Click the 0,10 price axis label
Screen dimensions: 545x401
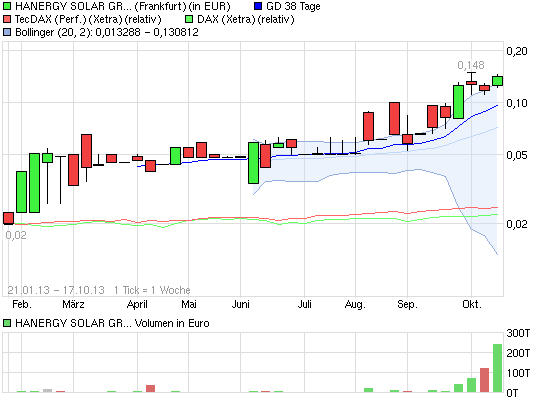coord(516,103)
